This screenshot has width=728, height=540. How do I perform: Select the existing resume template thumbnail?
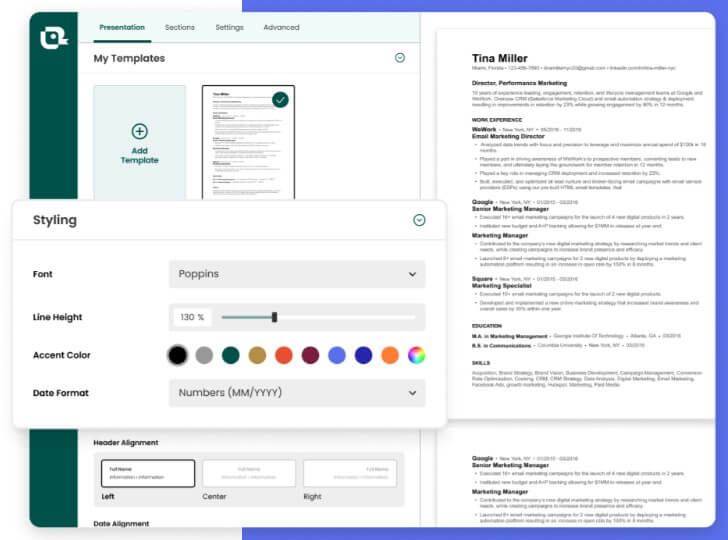[248, 142]
